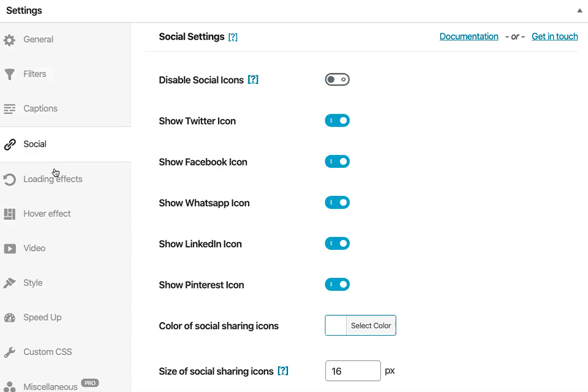Select the Style brush icon
Screen dimensions: 588x392
point(9,282)
